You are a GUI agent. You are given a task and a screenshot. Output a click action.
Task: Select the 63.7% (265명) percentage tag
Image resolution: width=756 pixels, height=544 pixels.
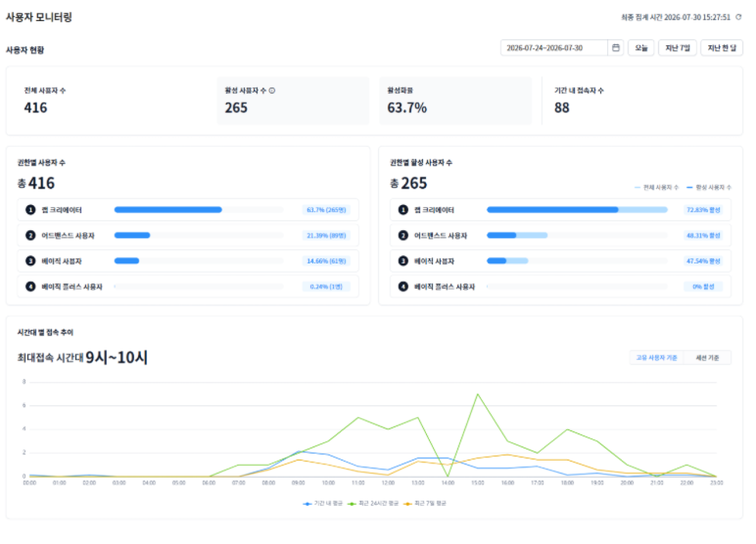pos(326,210)
